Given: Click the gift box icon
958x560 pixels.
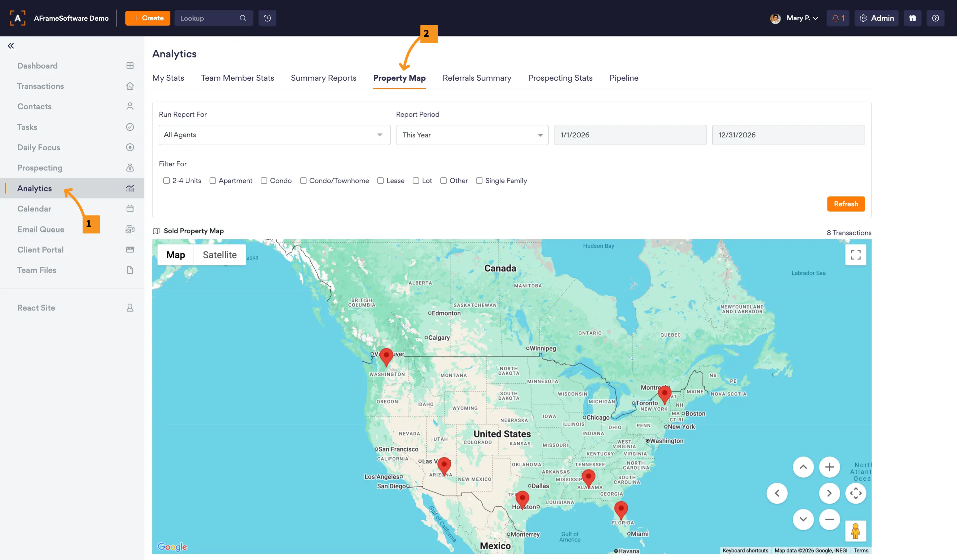Looking at the screenshot, I should [912, 18].
